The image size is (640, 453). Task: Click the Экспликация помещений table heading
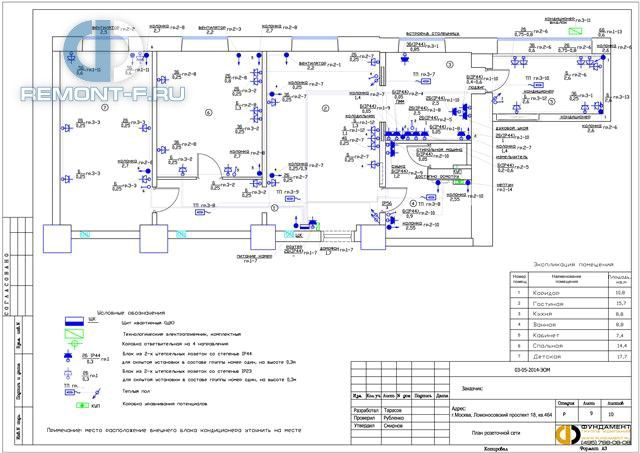(x=573, y=264)
